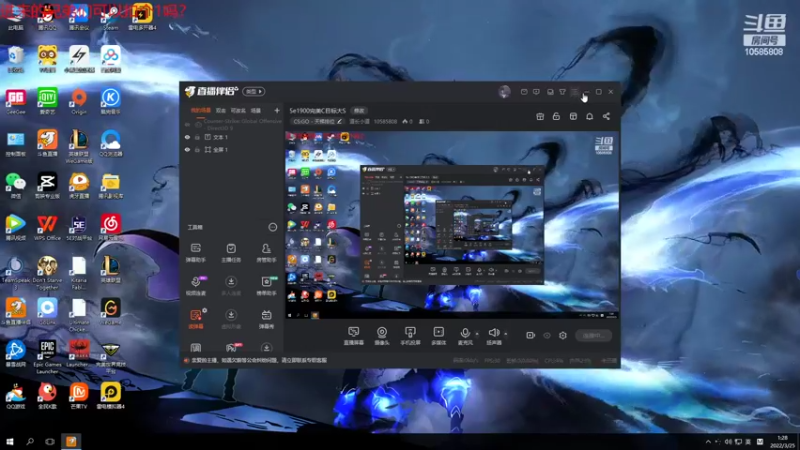Screen dimensions: 800x450
Task: Add phone screen cast source (手机投屏)
Action: pos(410,336)
